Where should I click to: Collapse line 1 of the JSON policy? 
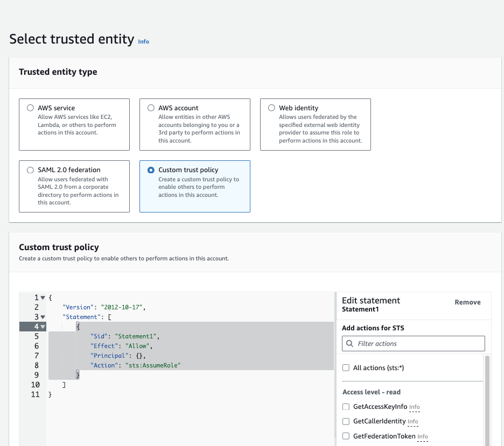click(x=43, y=297)
